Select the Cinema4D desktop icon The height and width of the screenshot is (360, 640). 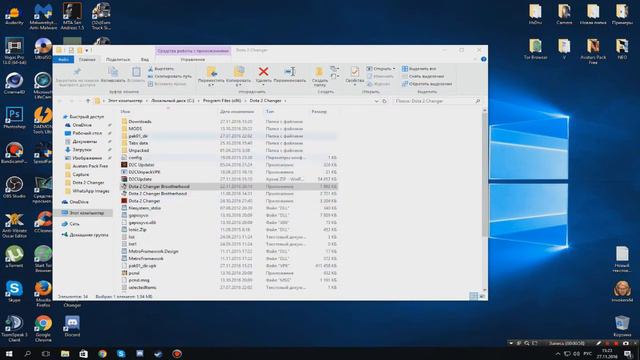[14, 83]
